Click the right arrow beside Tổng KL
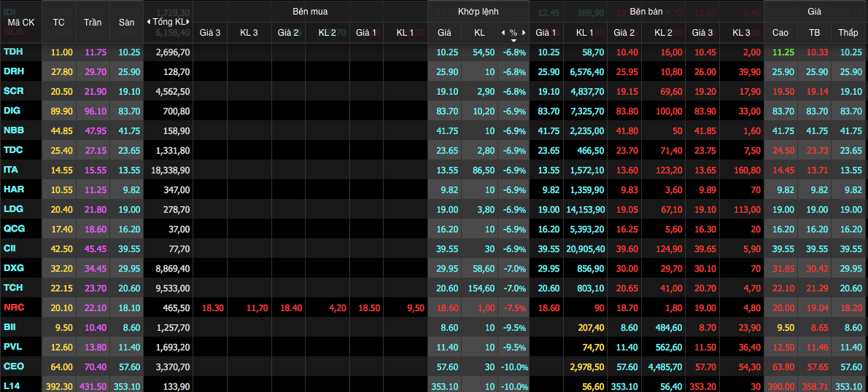The width and height of the screenshot is (868, 392). 189,22
